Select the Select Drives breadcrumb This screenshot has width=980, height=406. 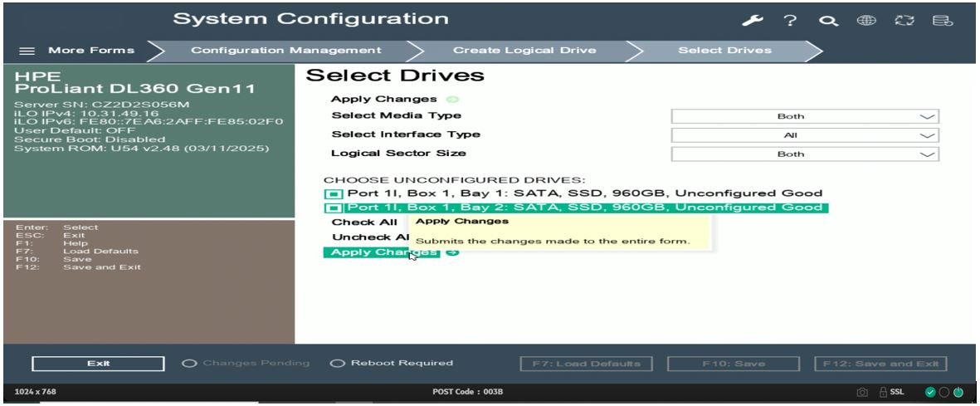pos(724,51)
